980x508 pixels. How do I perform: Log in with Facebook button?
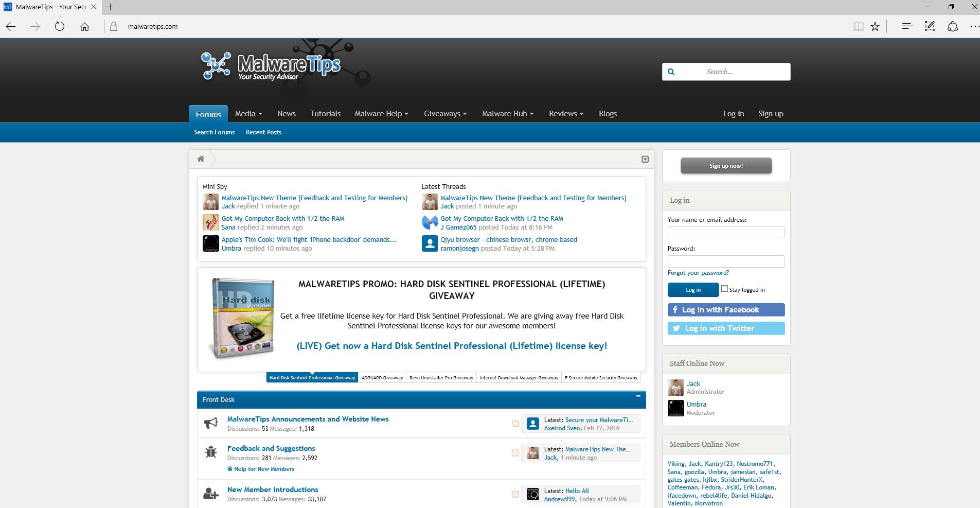726,310
